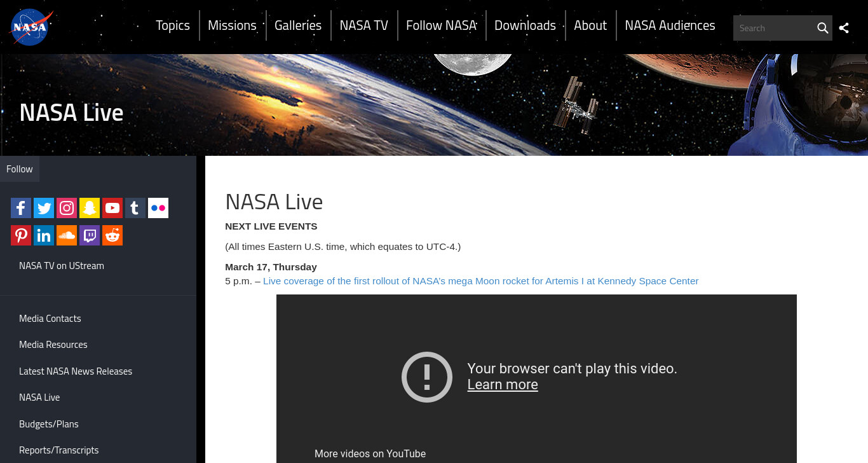Open NASA's SoundCloud icon
Image resolution: width=868 pixels, height=463 pixels.
coord(67,235)
